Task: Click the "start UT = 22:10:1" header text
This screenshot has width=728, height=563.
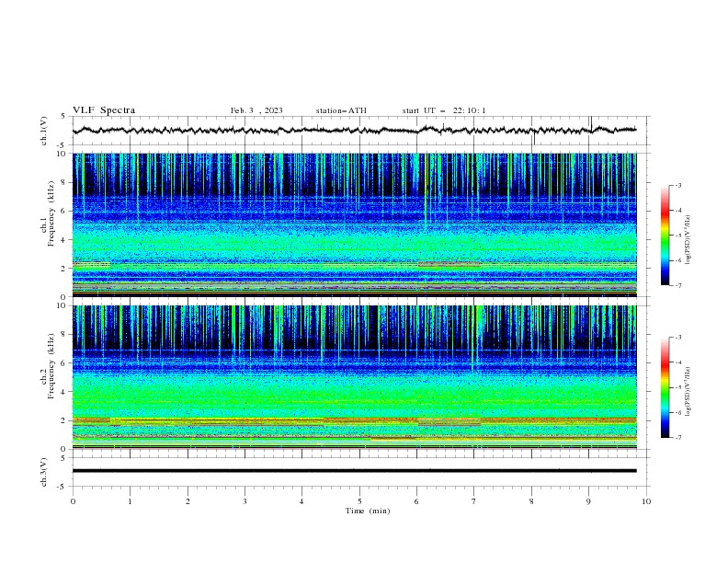Action: [x=444, y=110]
